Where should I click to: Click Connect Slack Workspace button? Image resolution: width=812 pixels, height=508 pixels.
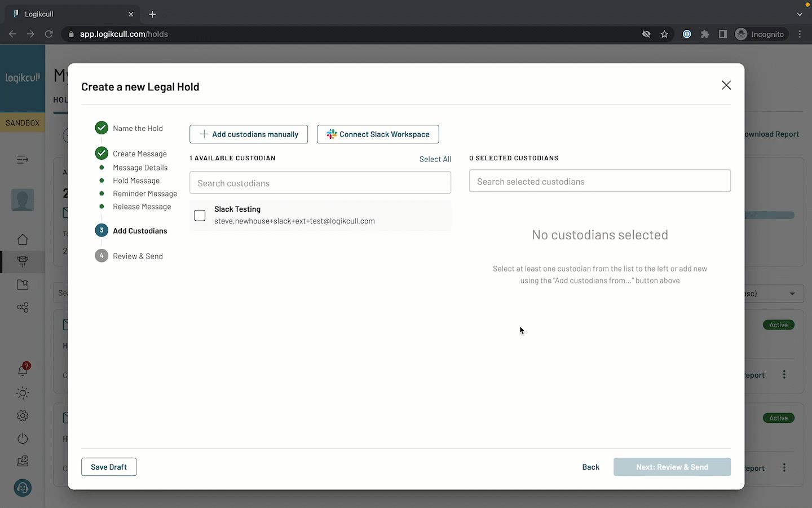coord(378,134)
